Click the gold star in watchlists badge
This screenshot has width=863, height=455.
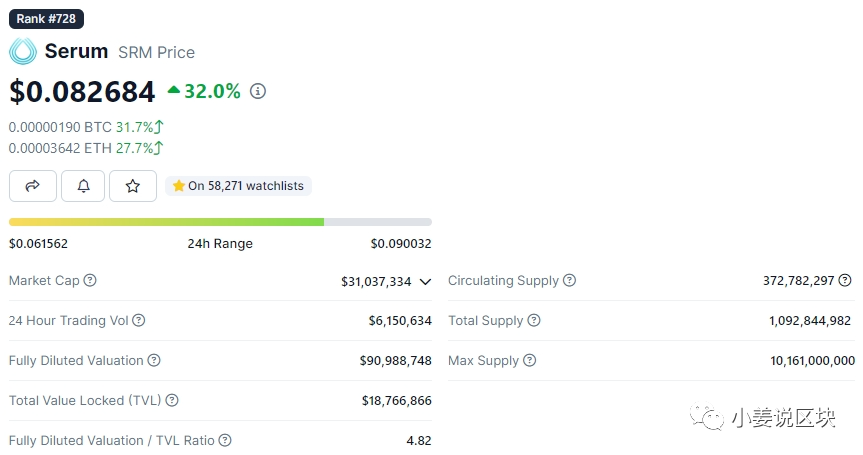point(178,185)
